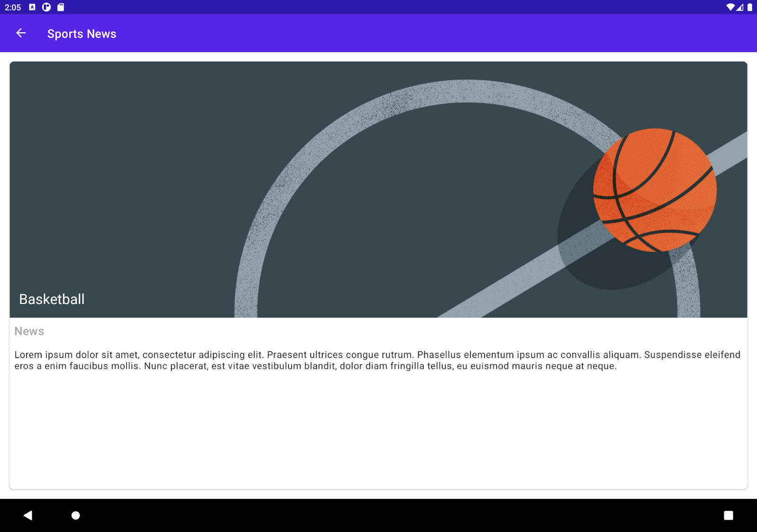Tap the circular 'P' status bar notification icon
The image size is (757, 532).
click(x=46, y=7)
